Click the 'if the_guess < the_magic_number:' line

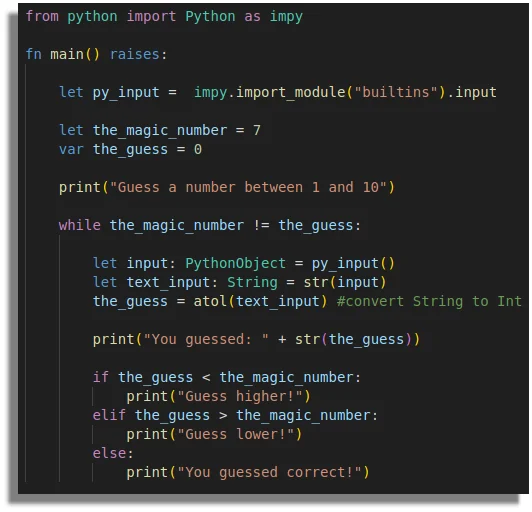[x=227, y=377]
